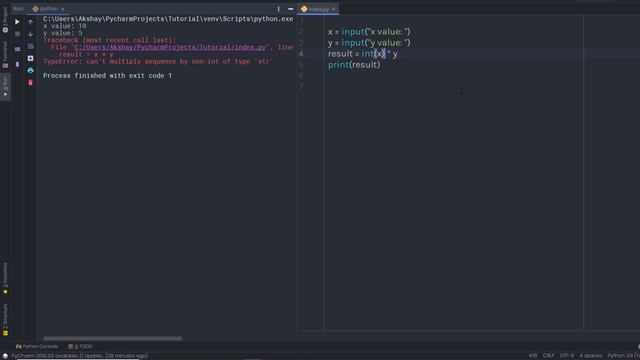
Task: Open the UTF-8 encoding selector
Action: (567, 356)
